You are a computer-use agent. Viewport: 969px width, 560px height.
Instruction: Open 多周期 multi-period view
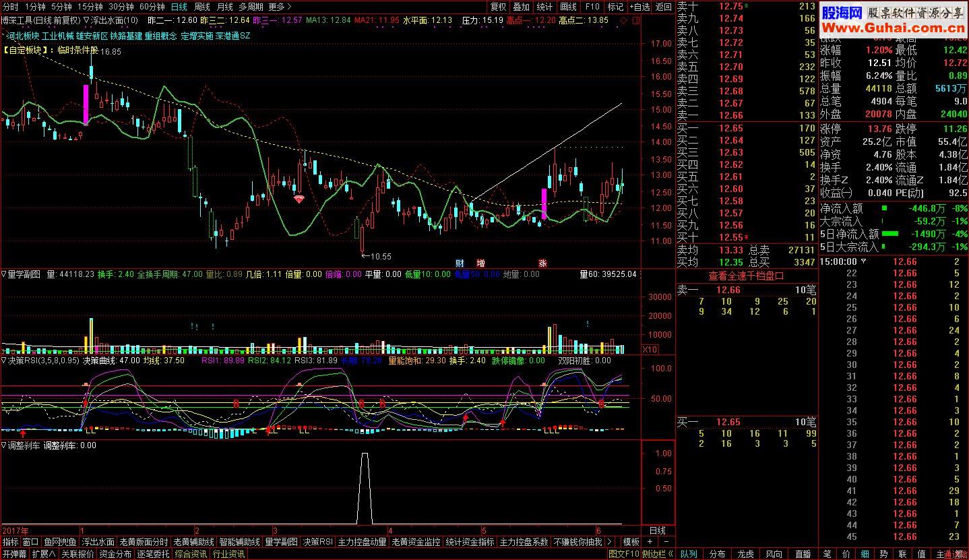[x=251, y=7]
